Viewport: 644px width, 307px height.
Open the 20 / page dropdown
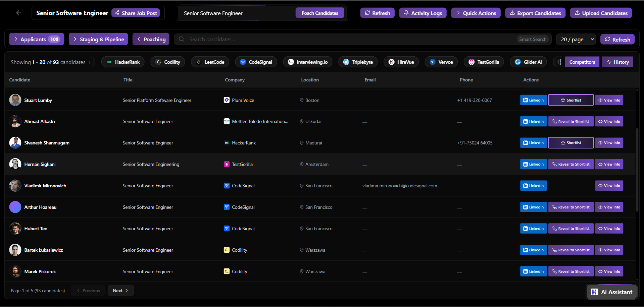tap(576, 39)
